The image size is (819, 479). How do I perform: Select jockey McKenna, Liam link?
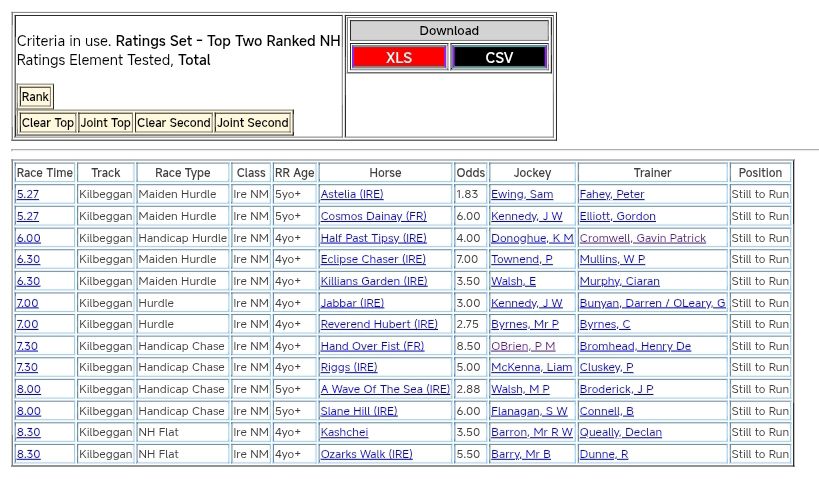531,368
